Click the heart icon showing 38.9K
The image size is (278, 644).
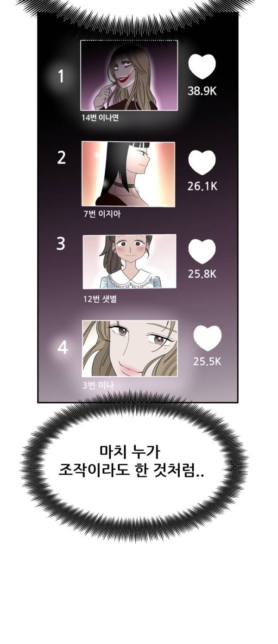202,67
